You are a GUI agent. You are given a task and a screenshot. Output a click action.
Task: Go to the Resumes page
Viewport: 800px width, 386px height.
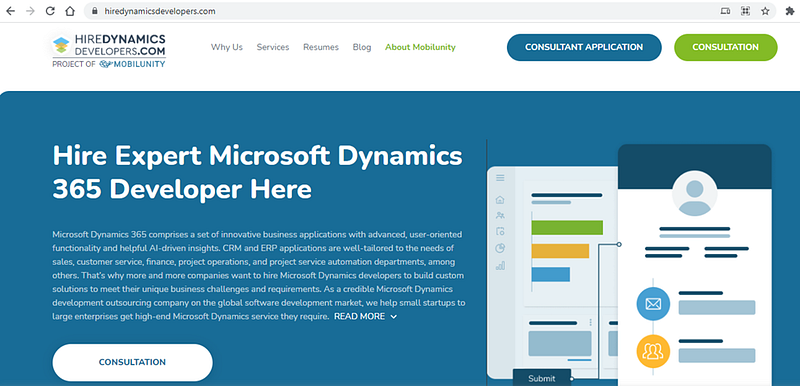(321, 47)
